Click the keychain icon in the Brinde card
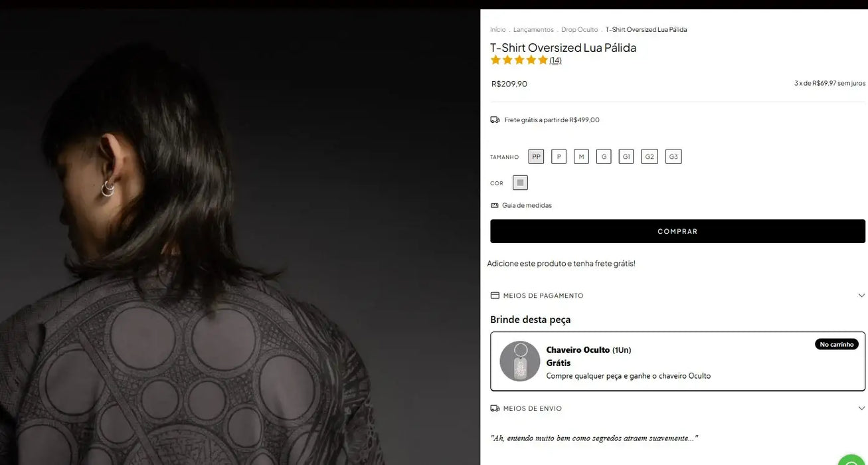 [519, 361]
